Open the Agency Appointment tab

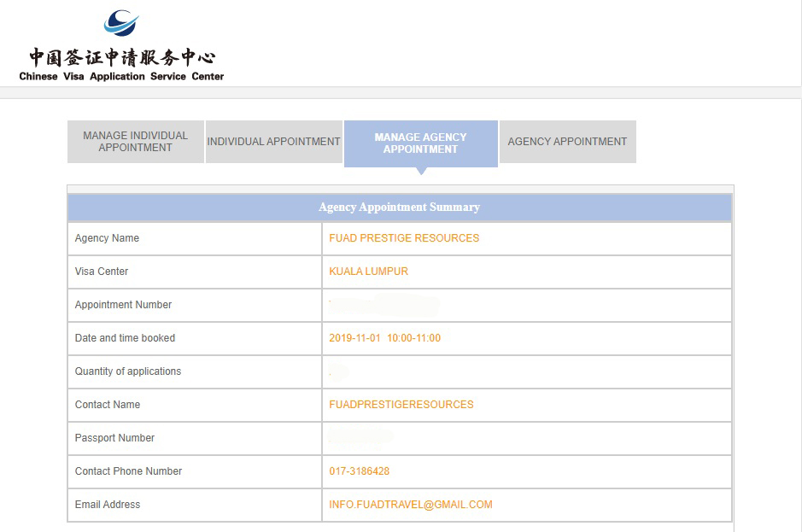point(567,142)
